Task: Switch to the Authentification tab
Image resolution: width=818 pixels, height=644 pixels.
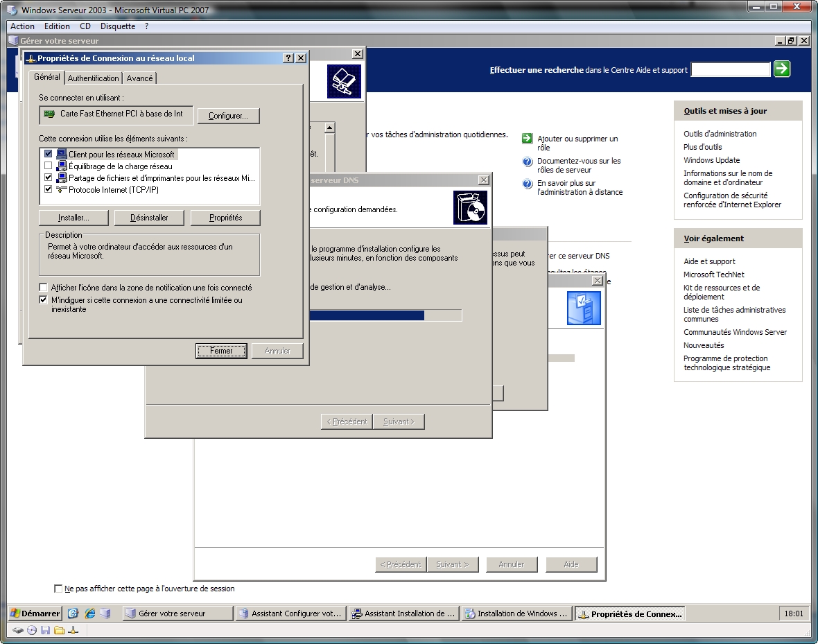Action: [94, 78]
